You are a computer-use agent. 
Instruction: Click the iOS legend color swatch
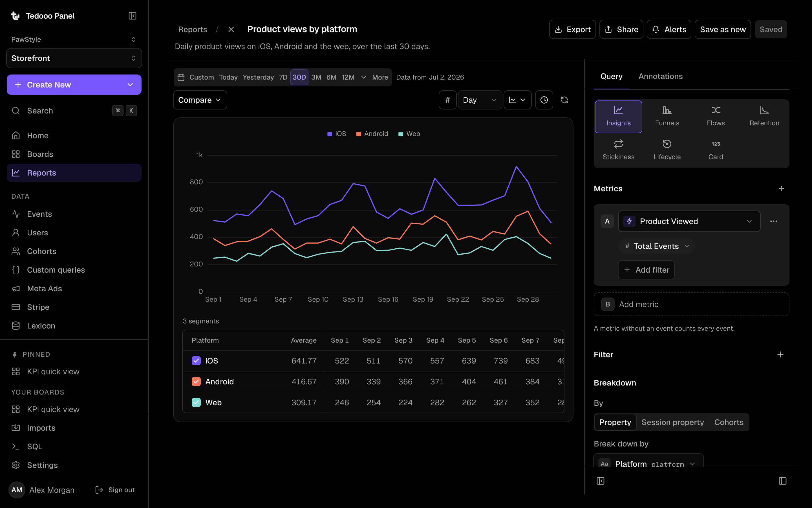pyautogui.click(x=330, y=134)
